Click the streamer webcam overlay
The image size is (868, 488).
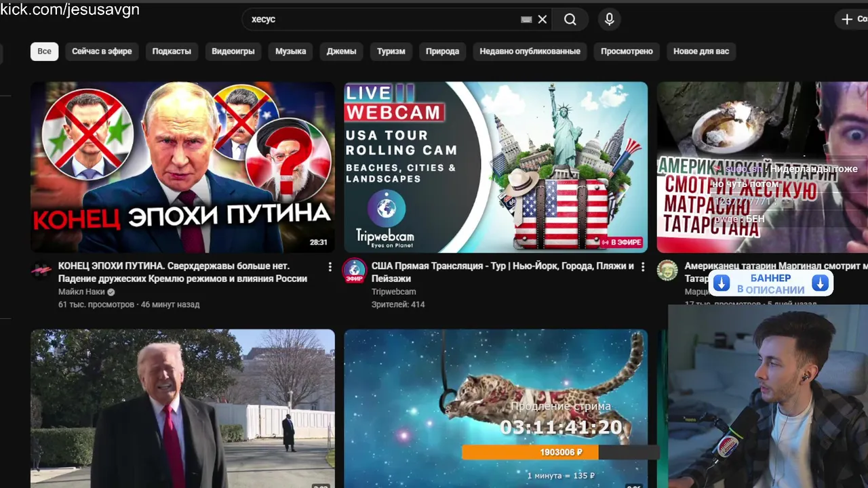pyautogui.click(x=768, y=396)
